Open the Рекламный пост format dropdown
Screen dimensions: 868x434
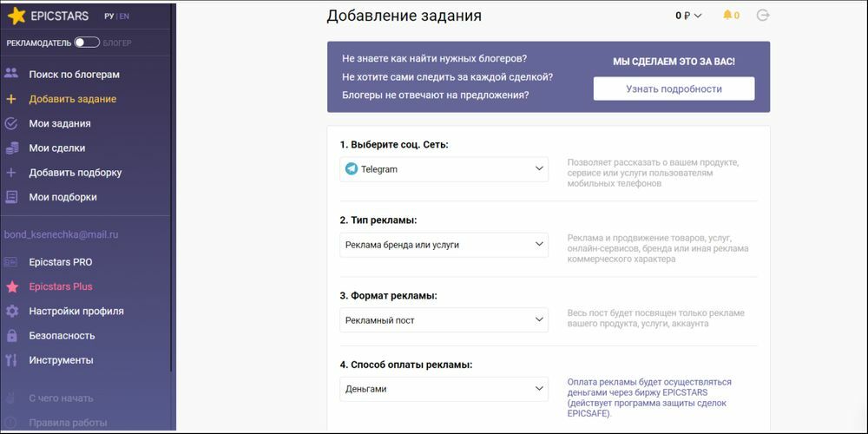(444, 320)
